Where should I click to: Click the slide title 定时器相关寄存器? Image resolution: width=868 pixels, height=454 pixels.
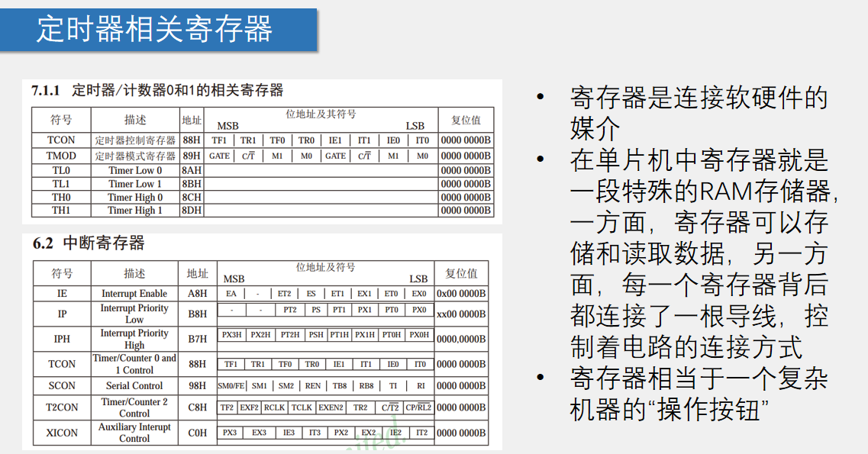tap(154, 29)
